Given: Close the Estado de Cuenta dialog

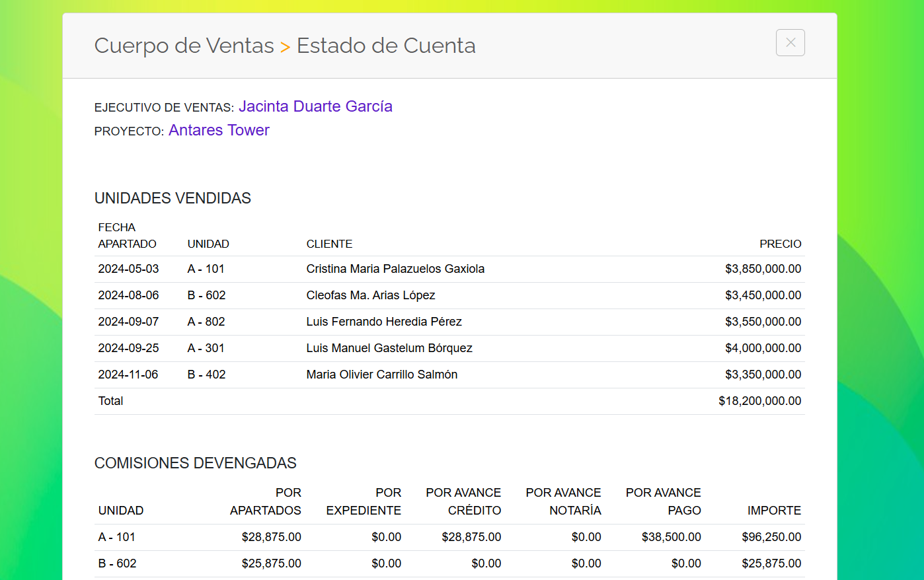Looking at the screenshot, I should click(790, 43).
